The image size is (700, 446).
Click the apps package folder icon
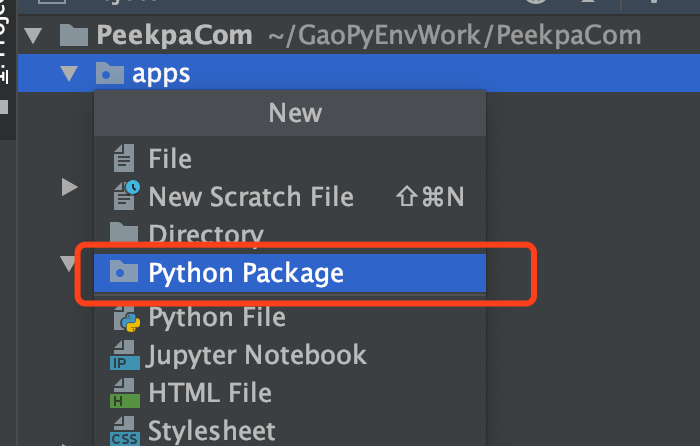pos(109,73)
